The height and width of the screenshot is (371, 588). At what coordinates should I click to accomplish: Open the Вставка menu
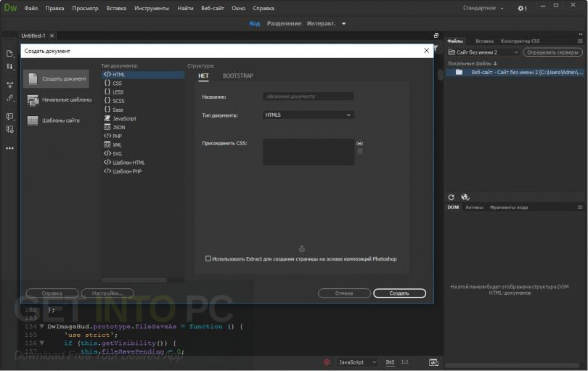pos(116,8)
